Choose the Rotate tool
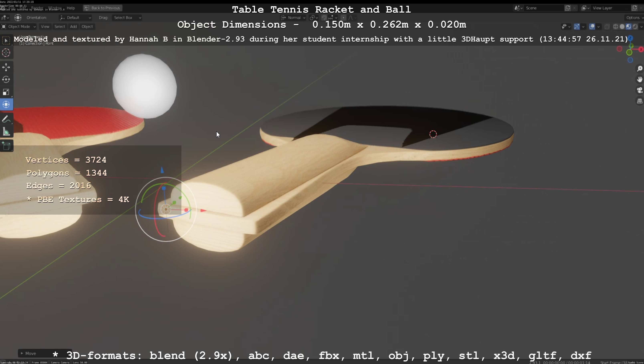This screenshot has width=644, height=364. (6, 80)
